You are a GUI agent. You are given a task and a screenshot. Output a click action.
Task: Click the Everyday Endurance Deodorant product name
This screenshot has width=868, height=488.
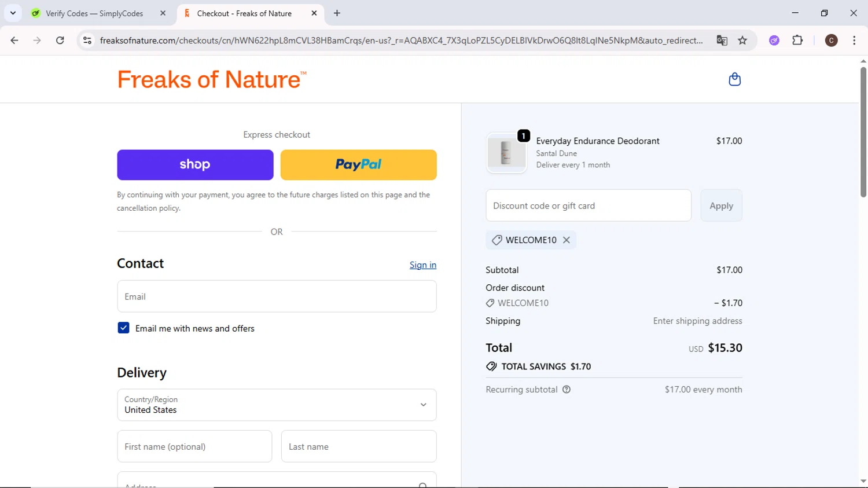598,141
